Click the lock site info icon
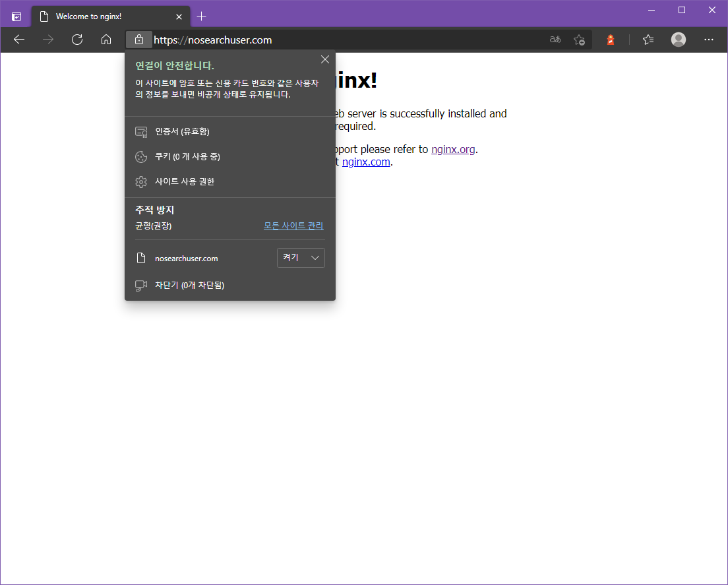This screenshot has width=728, height=585. [x=139, y=40]
